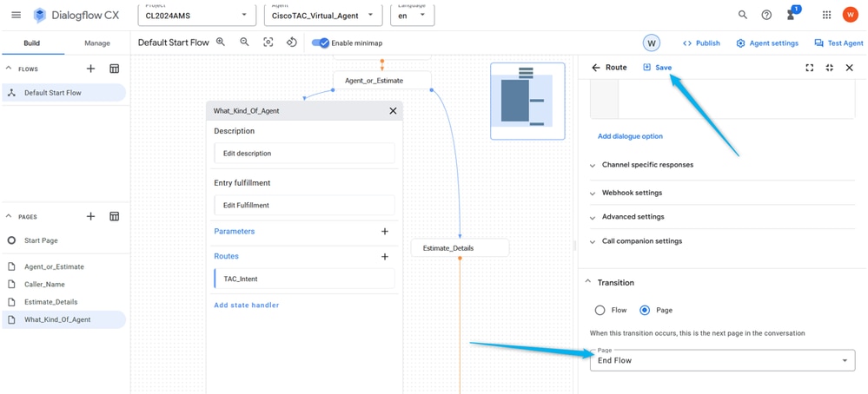
Task: Add a parameter with plus icon
Action: (x=385, y=232)
